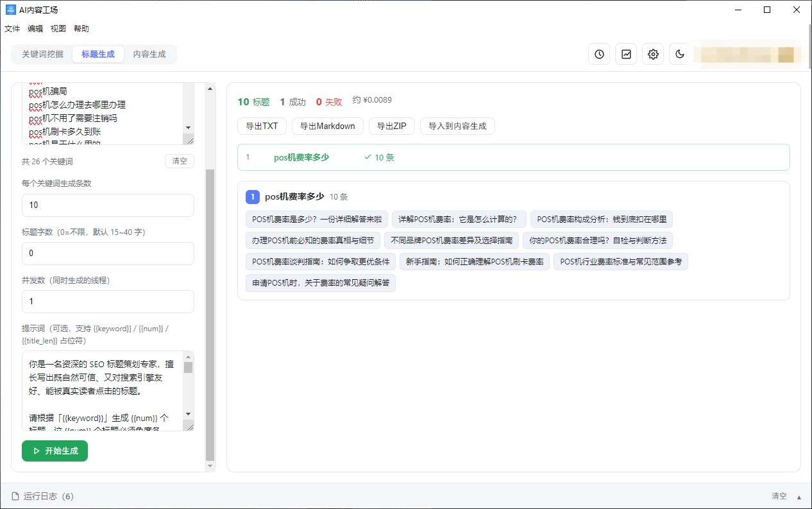This screenshot has height=509, width=812.
Task: Open the statistics chart icon
Action: coord(626,55)
